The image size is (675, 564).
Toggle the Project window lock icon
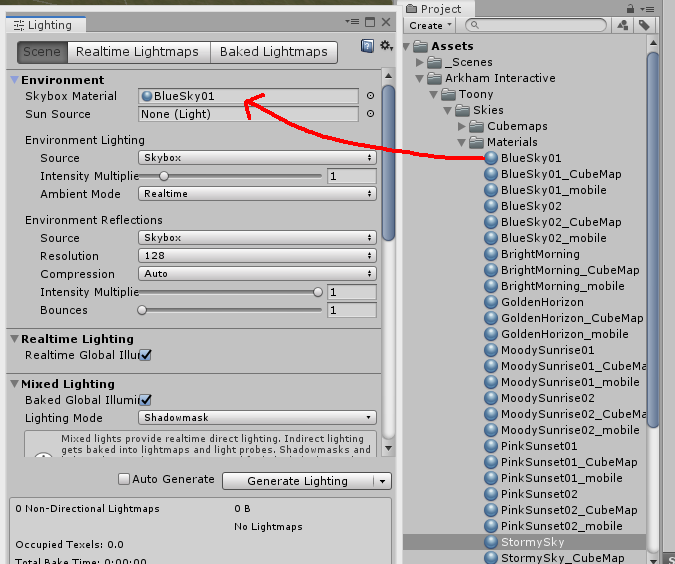[x=630, y=8]
